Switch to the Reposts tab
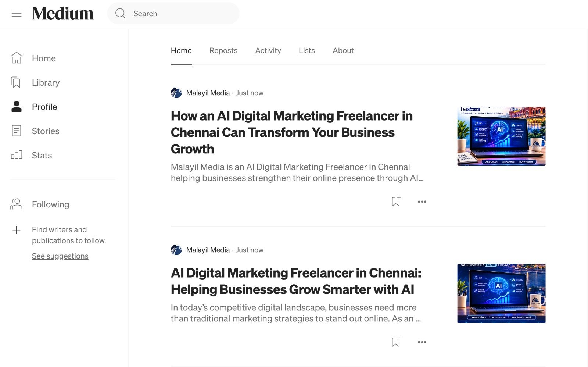This screenshot has height=367, width=588. (223, 51)
